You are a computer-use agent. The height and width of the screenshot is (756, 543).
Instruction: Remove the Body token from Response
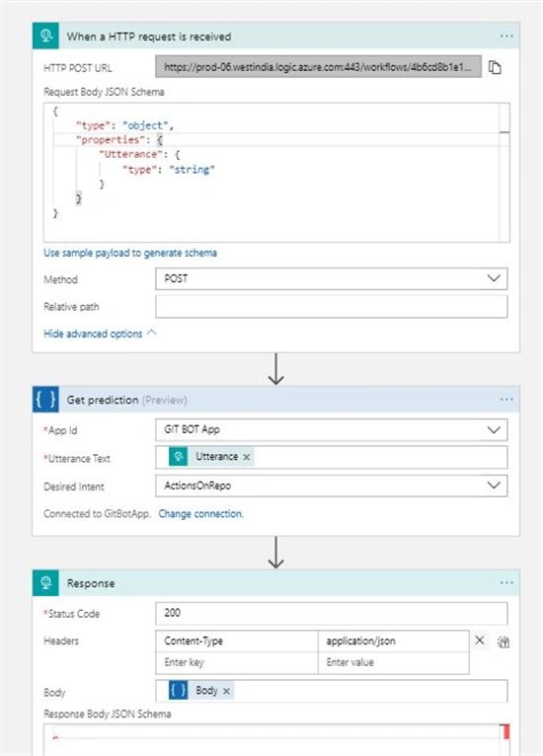pyautogui.click(x=226, y=692)
